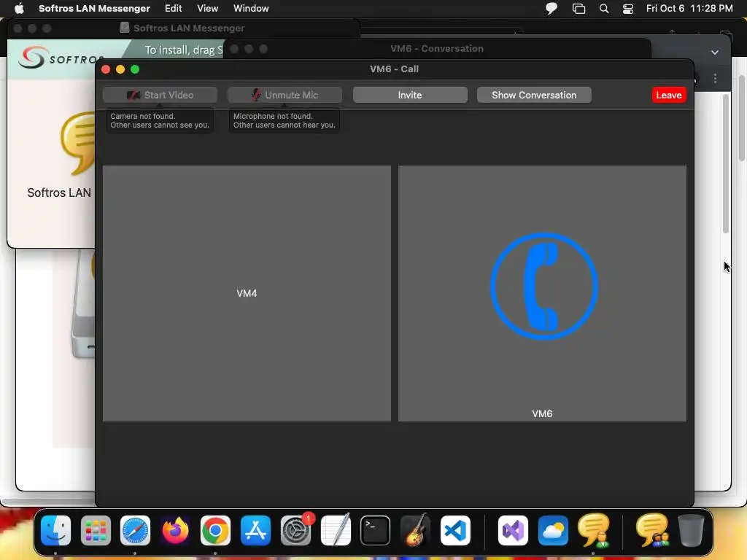The height and width of the screenshot is (560, 747).
Task: Open the App Store from the Dock
Action: pos(255,530)
